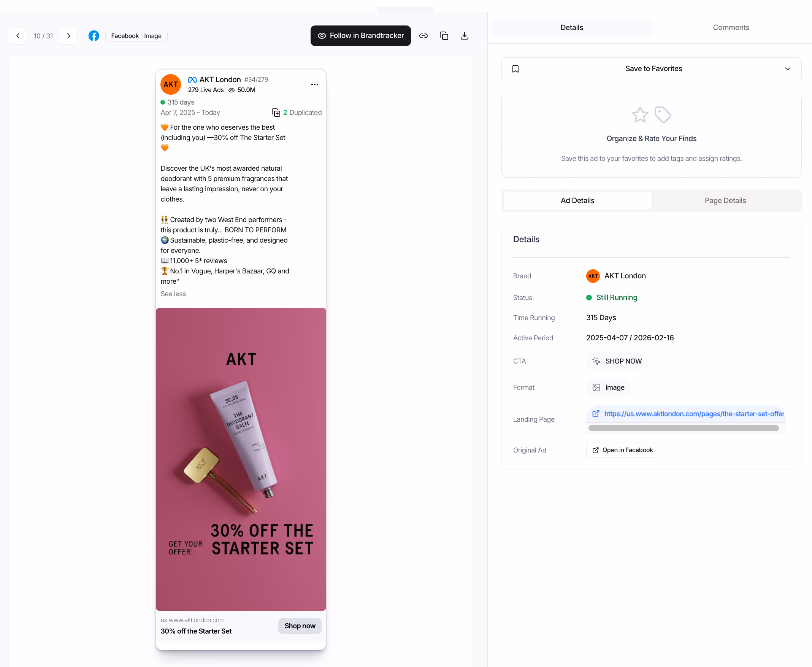Go to the next ad
This screenshot has height=667, width=812.
click(x=69, y=36)
